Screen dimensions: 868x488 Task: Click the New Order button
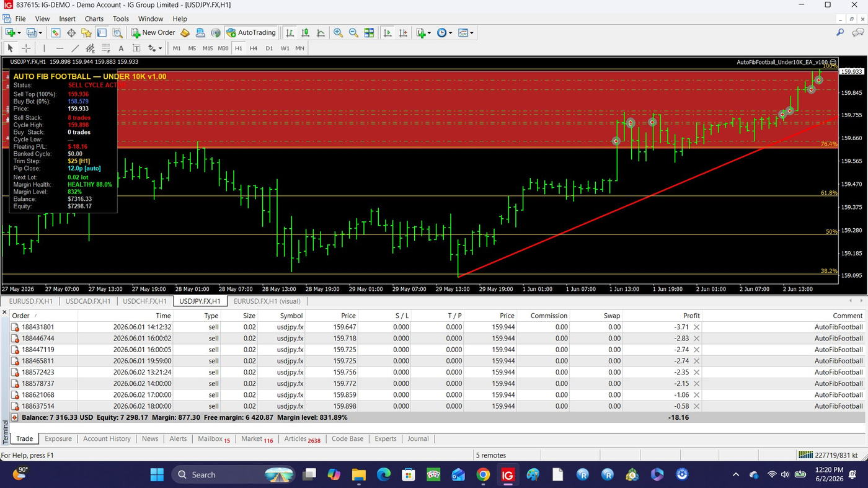click(x=153, y=32)
